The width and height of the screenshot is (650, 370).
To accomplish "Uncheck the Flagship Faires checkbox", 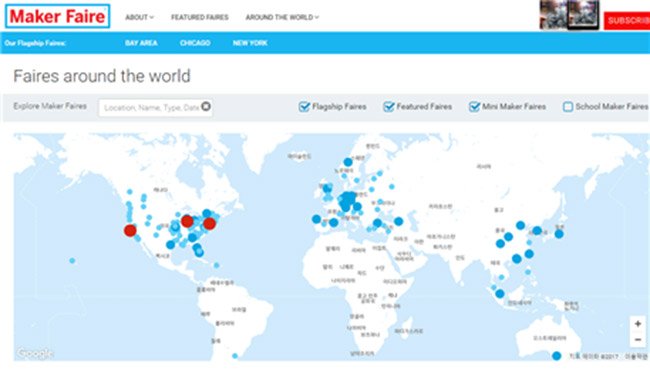I will coord(304,106).
